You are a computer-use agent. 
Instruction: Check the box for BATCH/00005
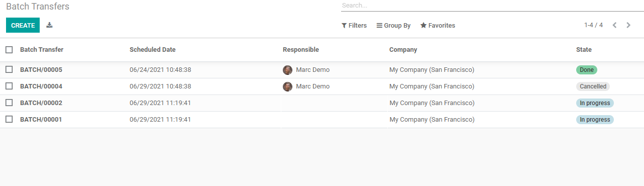[9, 69]
